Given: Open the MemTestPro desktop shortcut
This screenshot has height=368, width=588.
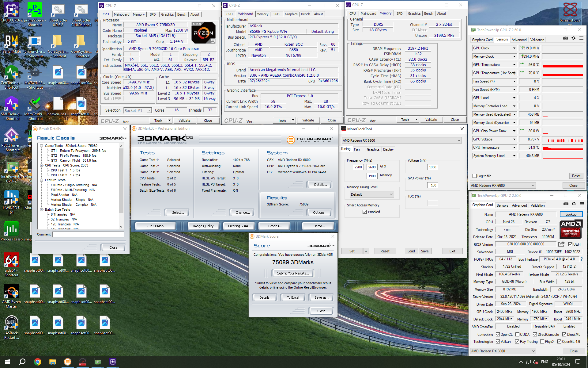Looking at the screenshot, I should pos(35,108).
